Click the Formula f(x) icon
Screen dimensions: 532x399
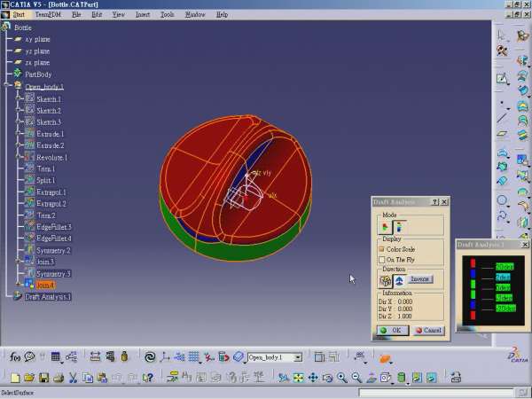pyautogui.click(x=14, y=356)
